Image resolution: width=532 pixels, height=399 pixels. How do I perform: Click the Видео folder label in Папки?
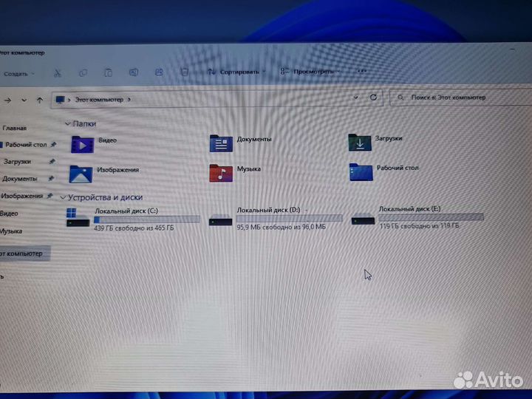(108, 140)
